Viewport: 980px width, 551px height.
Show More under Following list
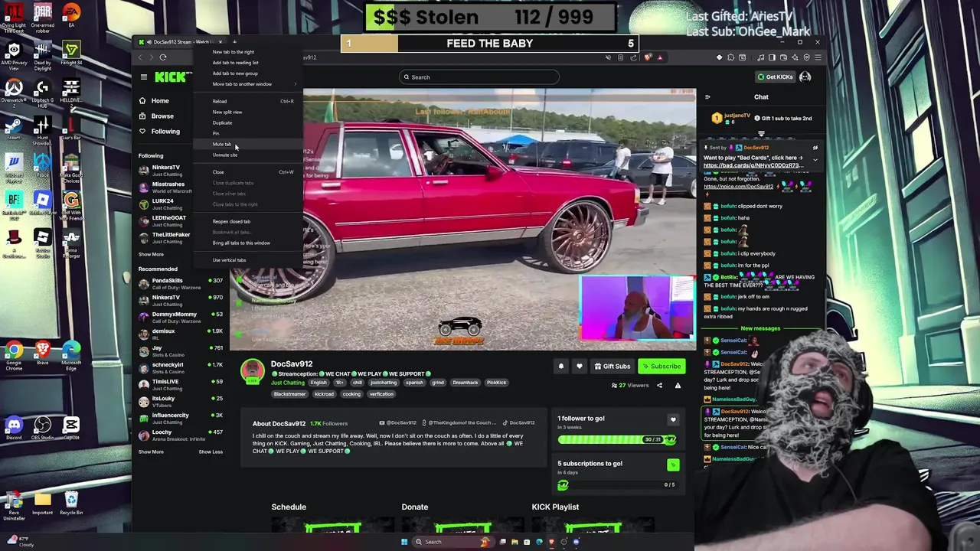point(151,254)
